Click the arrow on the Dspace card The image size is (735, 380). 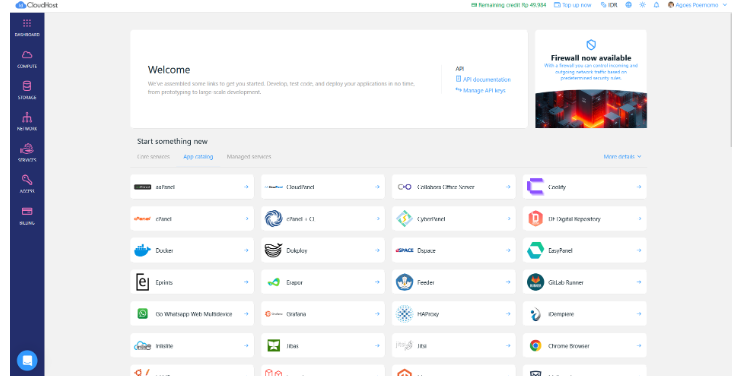click(508, 251)
